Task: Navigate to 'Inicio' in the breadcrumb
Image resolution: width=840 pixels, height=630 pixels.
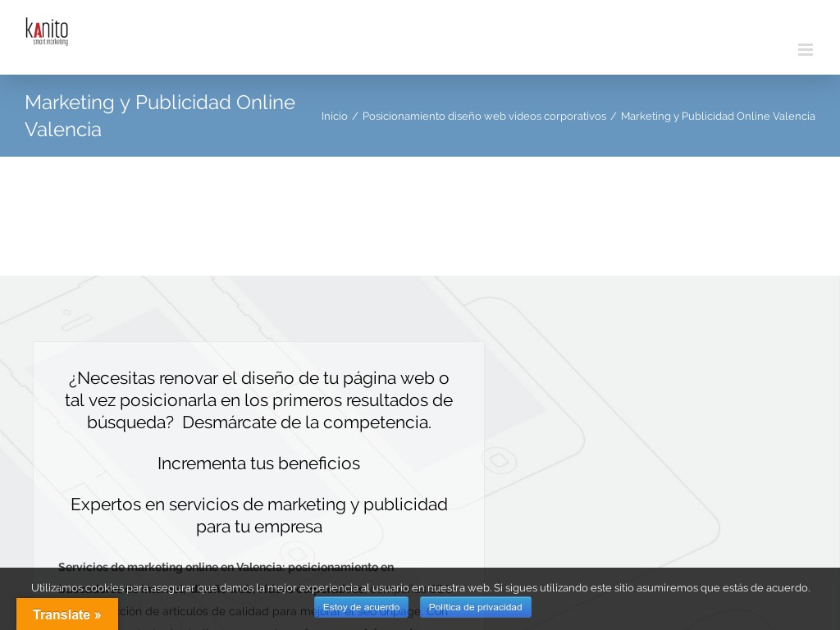Action: pyautogui.click(x=334, y=116)
